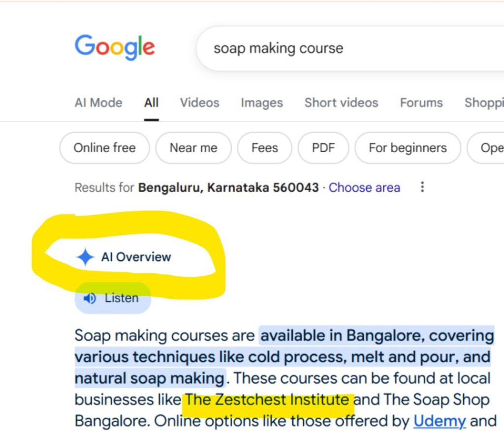This screenshot has width=504, height=431.
Task: Toggle the Near me filter chip
Action: click(193, 148)
